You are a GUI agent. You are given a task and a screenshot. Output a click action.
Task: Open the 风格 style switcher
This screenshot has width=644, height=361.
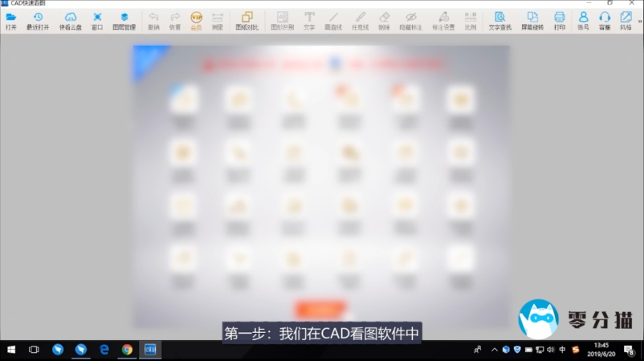626,21
